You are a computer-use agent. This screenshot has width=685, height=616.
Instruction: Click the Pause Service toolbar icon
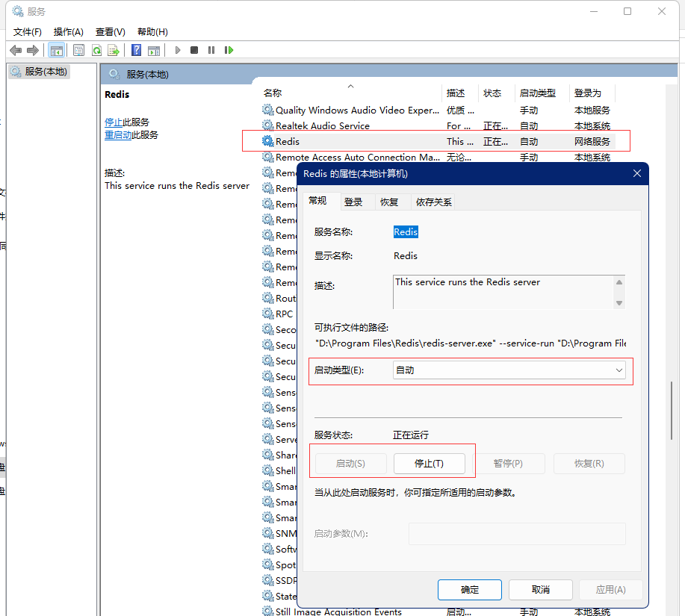211,50
